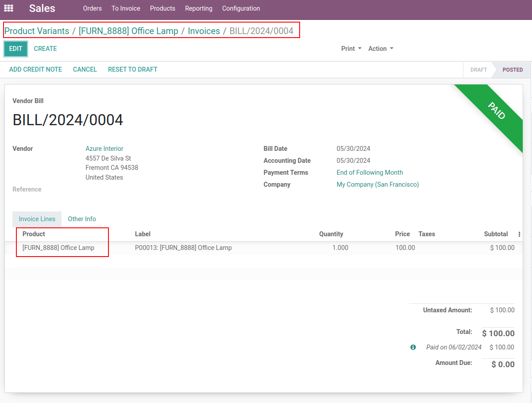Viewport: 532px width, 403px height.
Task: Expand the Action dropdown
Action: [x=381, y=49]
